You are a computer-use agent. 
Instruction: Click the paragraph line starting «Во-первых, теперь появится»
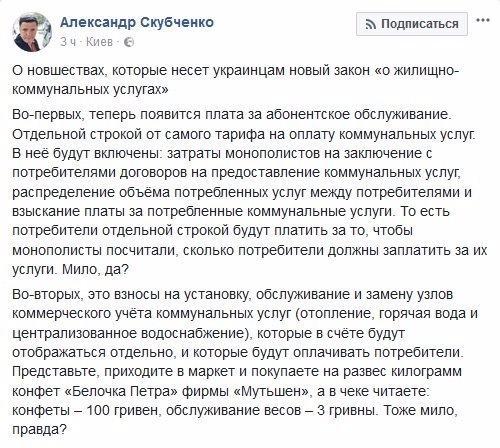[x=231, y=115]
